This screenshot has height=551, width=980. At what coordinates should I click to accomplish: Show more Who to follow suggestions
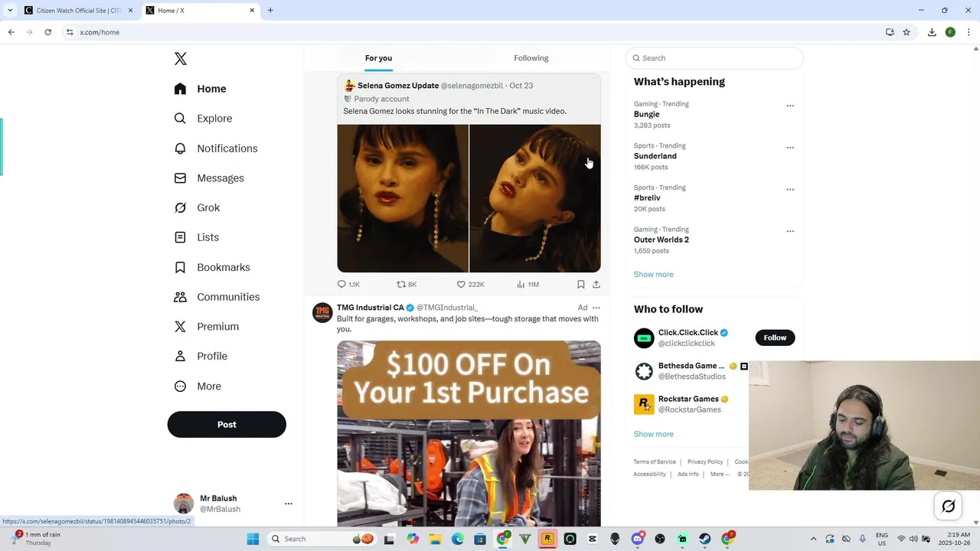point(654,434)
